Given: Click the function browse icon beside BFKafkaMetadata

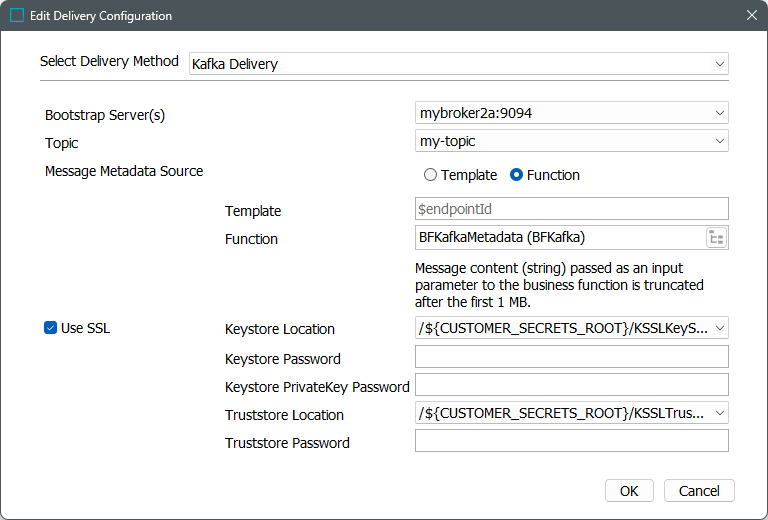Looking at the screenshot, I should pos(716,238).
